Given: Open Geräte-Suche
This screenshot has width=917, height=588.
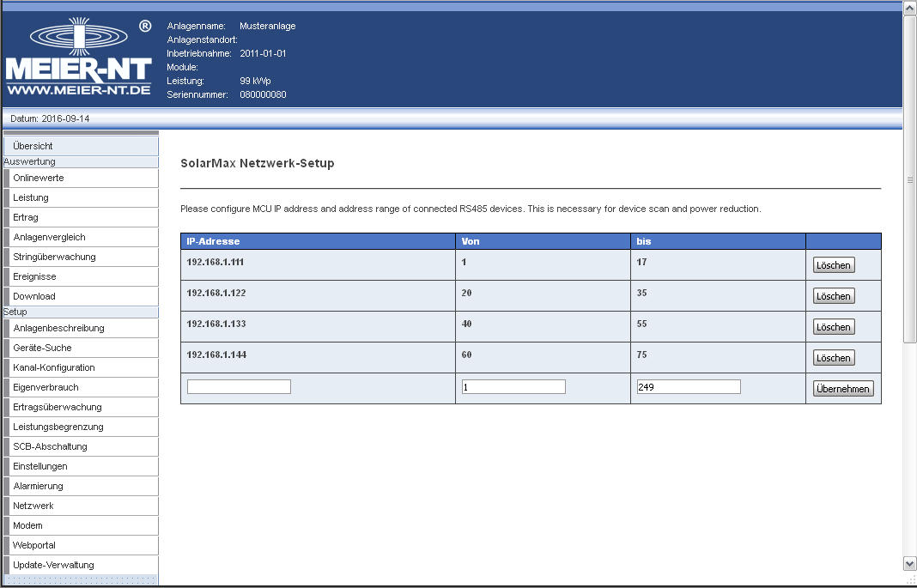Looking at the screenshot, I should click(x=81, y=348).
